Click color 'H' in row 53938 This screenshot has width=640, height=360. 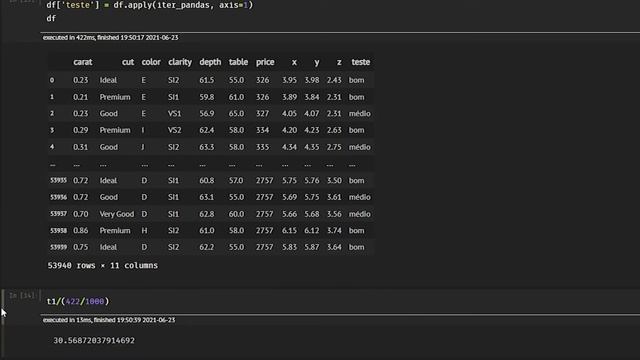click(x=144, y=231)
